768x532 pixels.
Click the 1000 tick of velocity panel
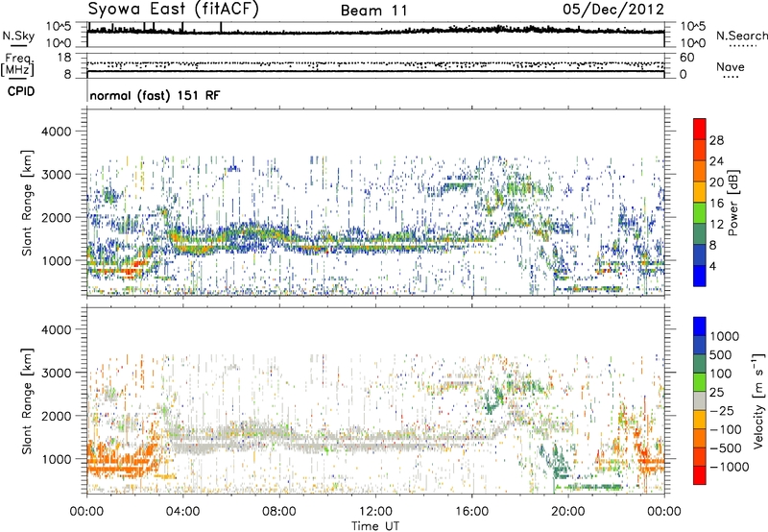click(x=57, y=459)
